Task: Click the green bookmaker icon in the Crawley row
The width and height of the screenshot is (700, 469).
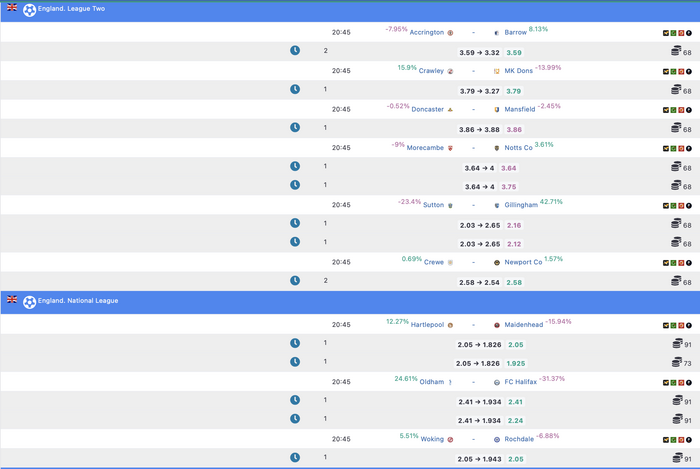Action: (673, 71)
